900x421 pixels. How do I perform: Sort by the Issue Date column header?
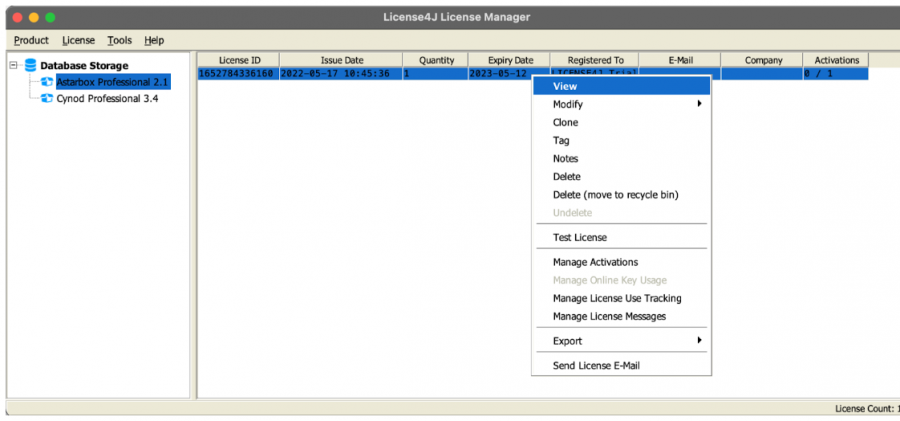tap(340, 60)
